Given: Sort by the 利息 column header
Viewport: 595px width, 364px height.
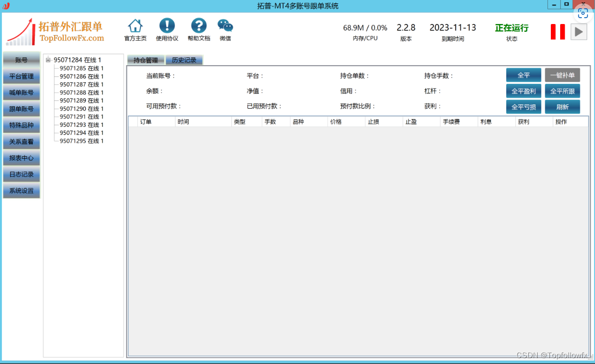Looking at the screenshot, I should [496, 122].
